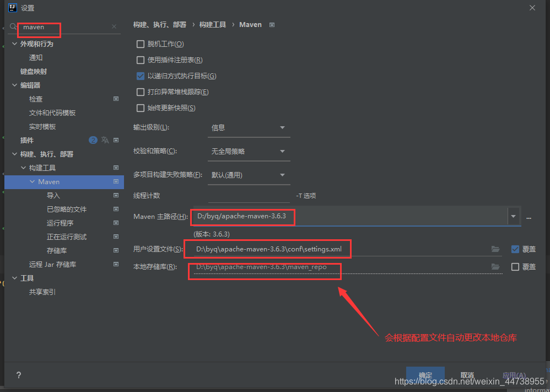Enable 脱机工作 checkbox
Screen dimensions: 550x392
141,44
